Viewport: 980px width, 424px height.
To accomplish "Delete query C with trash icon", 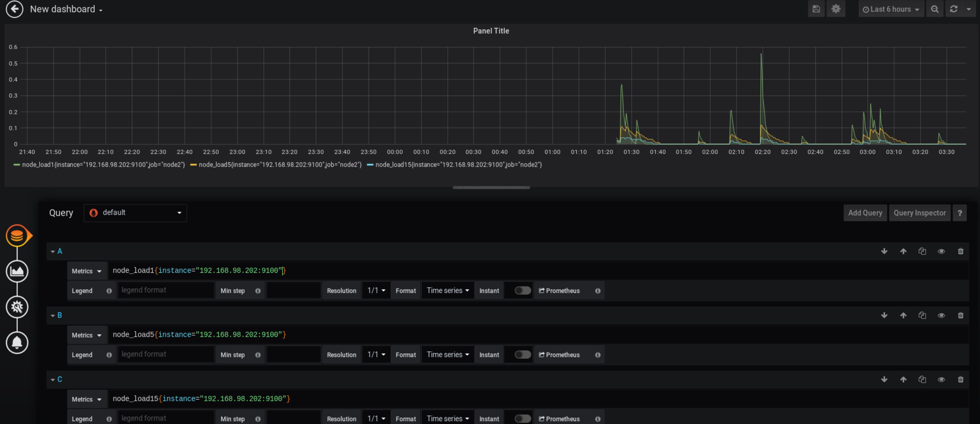I will (x=961, y=379).
